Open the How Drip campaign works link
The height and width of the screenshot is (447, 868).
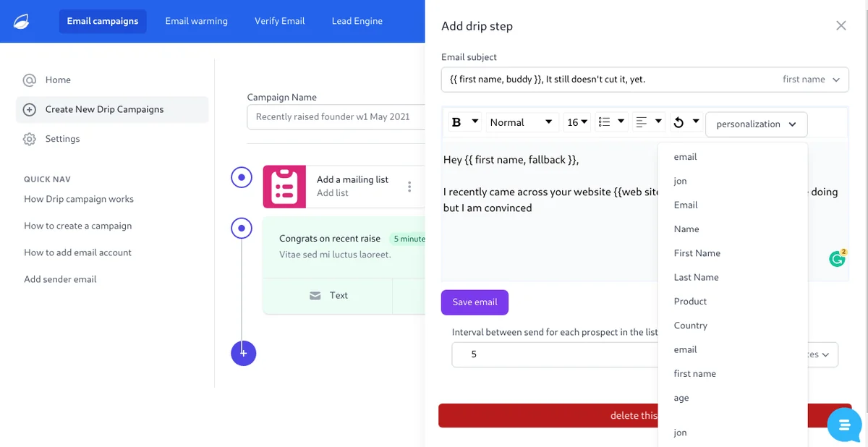click(79, 199)
